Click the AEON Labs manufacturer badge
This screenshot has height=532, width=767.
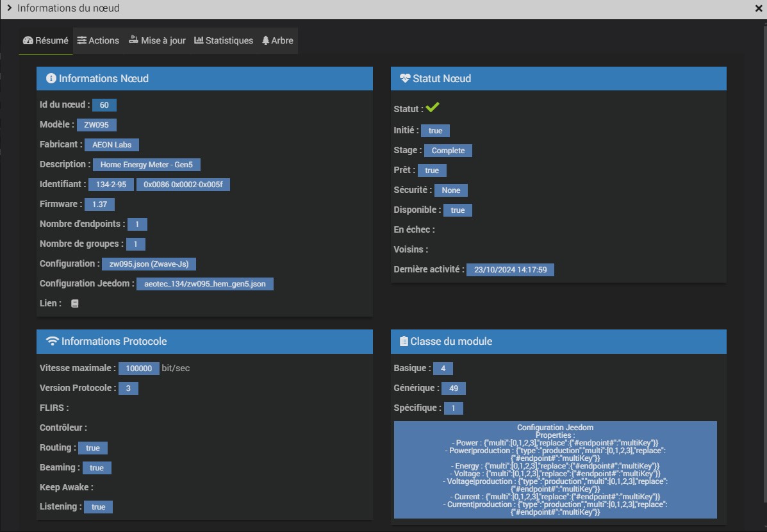[x=111, y=145]
